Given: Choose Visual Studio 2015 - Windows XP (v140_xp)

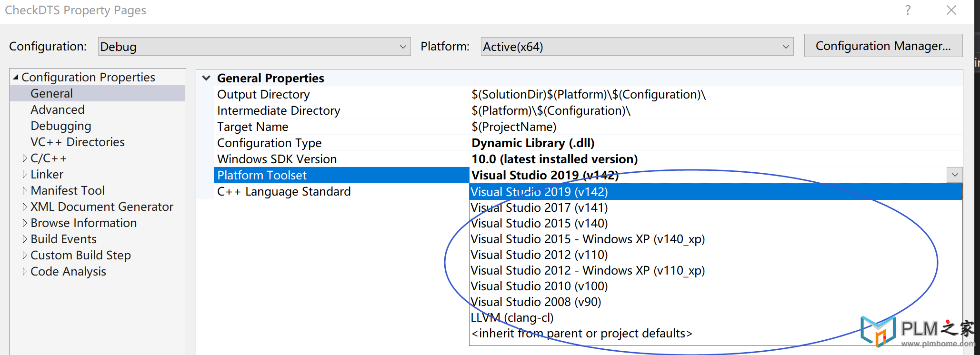Looking at the screenshot, I should click(716, 239).
